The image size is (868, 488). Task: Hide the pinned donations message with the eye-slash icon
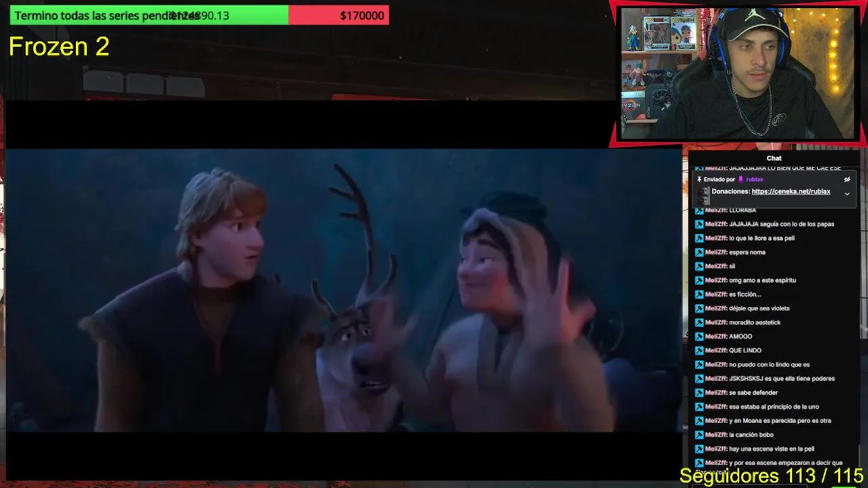[x=847, y=180]
